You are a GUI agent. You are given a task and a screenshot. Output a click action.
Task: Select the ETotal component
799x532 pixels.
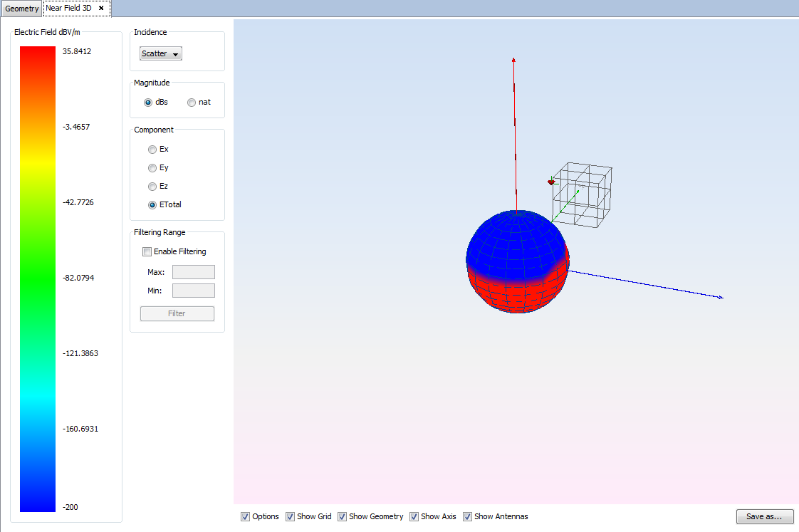pos(152,205)
